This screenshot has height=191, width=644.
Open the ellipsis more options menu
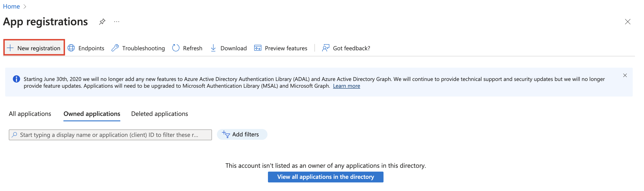117,22
